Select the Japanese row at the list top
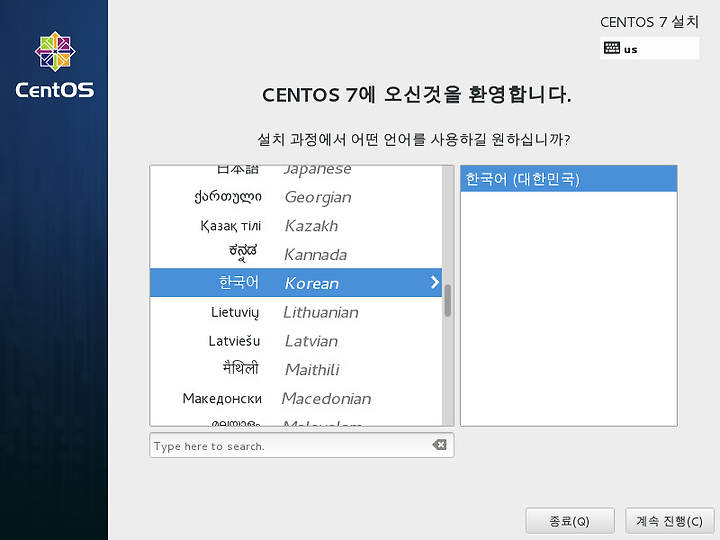 point(296,174)
